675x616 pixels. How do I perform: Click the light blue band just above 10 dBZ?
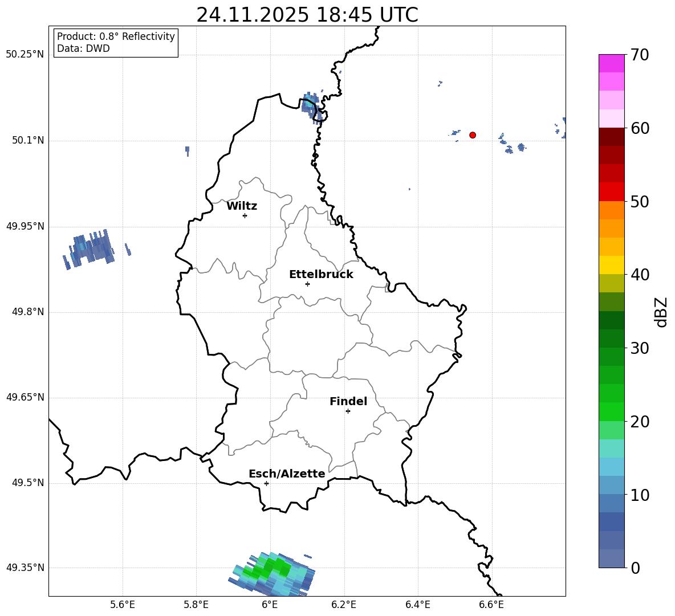tap(611, 485)
